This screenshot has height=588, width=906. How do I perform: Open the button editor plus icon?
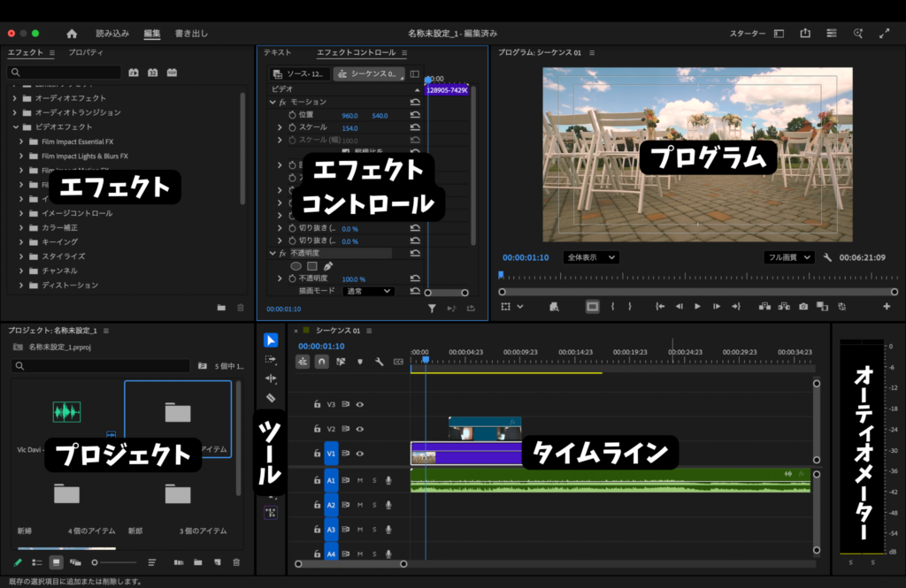887,307
